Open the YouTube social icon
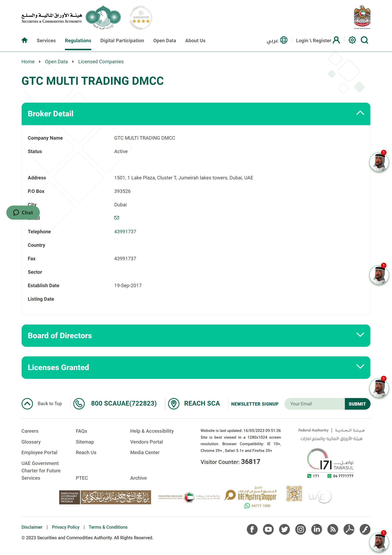The image size is (392, 555). click(268, 529)
